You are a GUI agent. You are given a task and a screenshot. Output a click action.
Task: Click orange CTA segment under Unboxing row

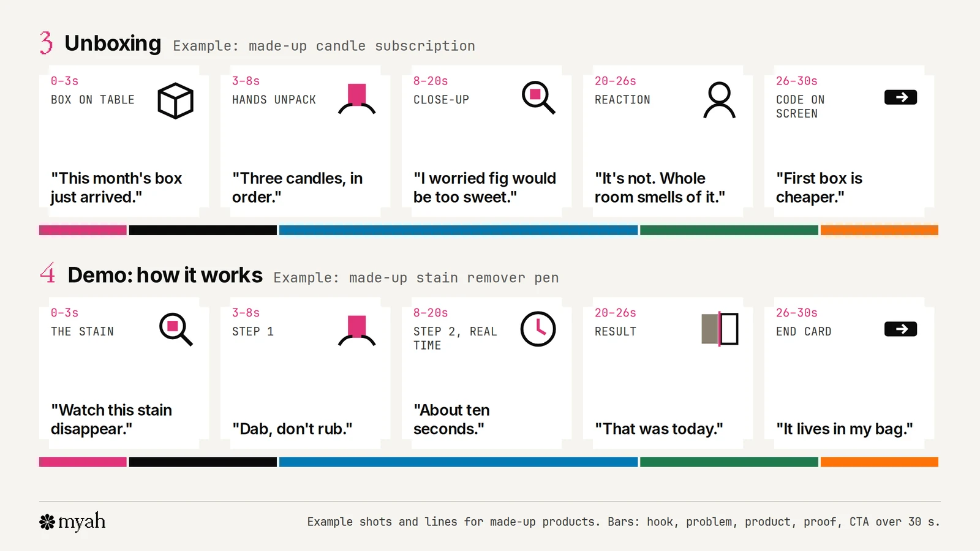point(880,230)
